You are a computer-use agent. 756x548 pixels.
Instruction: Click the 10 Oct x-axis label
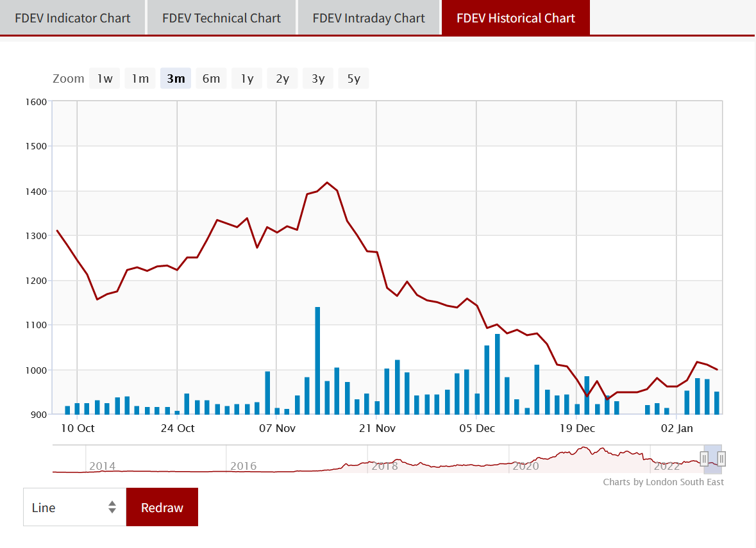click(x=78, y=428)
